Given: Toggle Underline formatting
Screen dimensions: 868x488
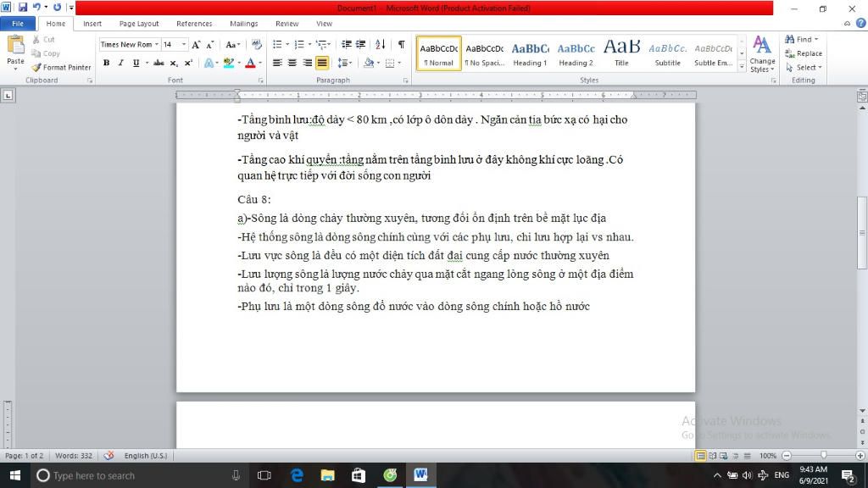Looking at the screenshot, I should point(136,63).
